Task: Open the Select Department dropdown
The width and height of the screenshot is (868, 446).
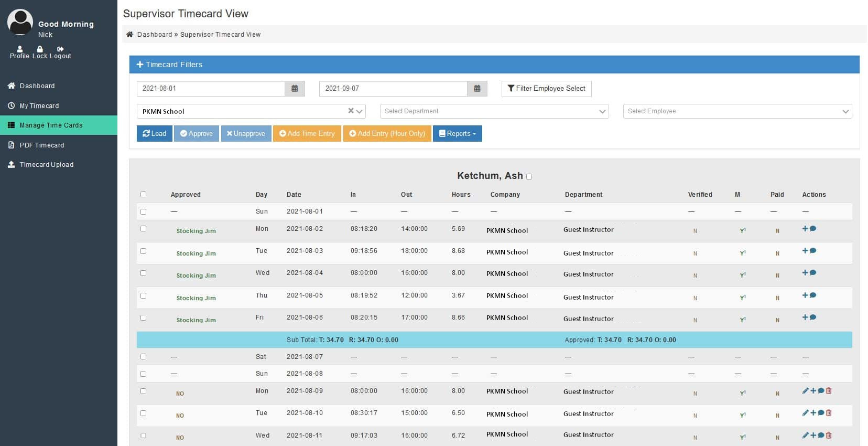Action: tap(494, 111)
